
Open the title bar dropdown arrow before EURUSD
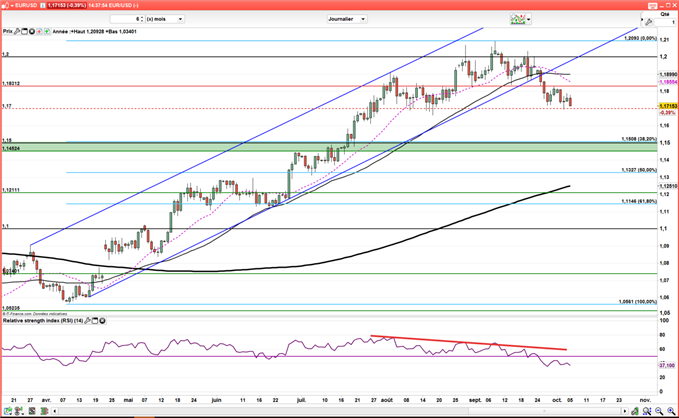[x=12, y=5]
